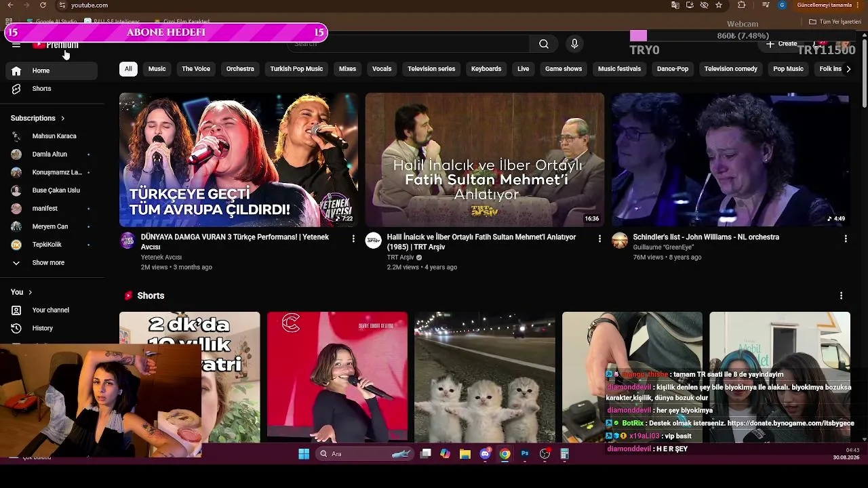Click the Güncellemeyi tamamla browser update button
The width and height of the screenshot is (868, 488).
pyautogui.click(x=824, y=5)
